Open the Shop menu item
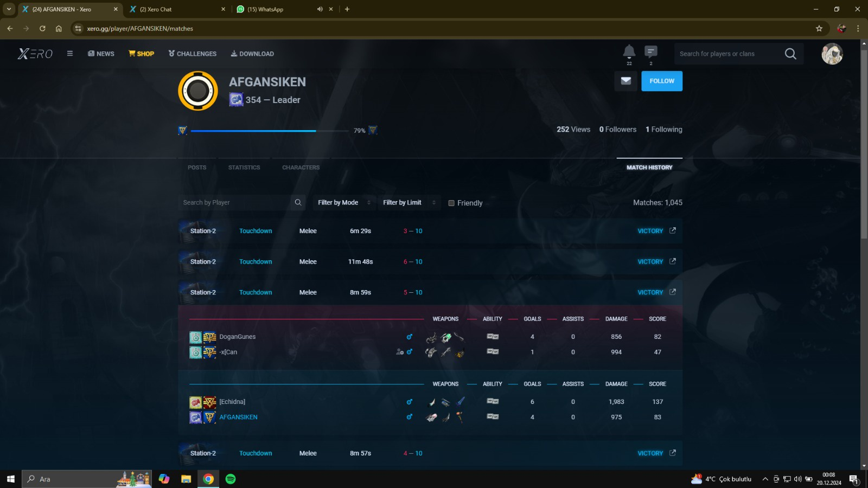 click(142, 54)
